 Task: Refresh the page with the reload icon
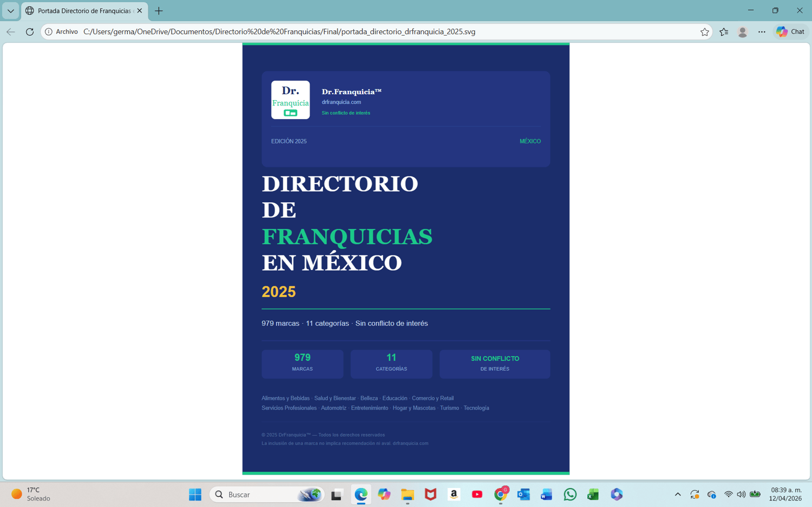point(30,32)
